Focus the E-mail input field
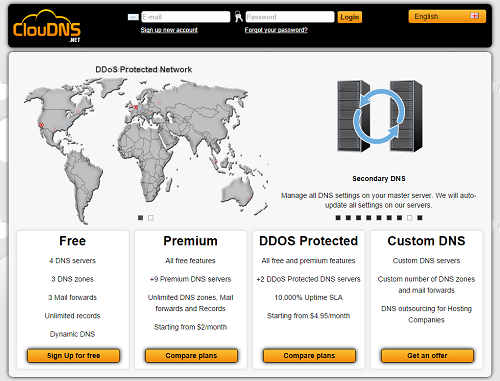 [186, 17]
